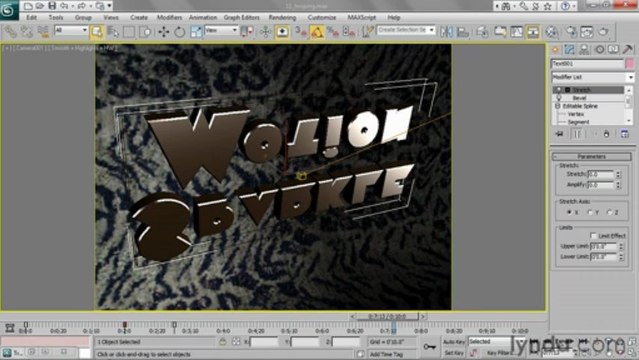Image resolution: width=639 pixels, height=360 pixels.
Task: Open the Layer Manager
Action: (483, 32)
